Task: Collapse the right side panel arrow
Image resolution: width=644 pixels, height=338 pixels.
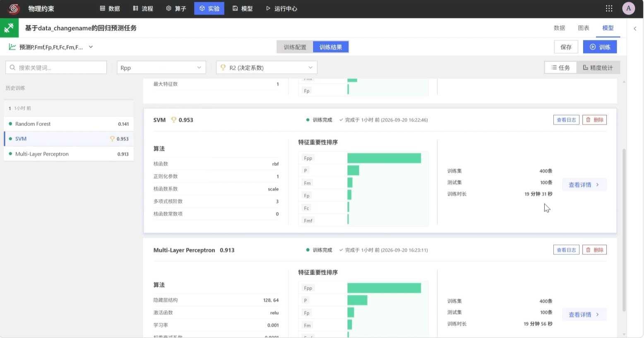Action: tap(635, 29)
